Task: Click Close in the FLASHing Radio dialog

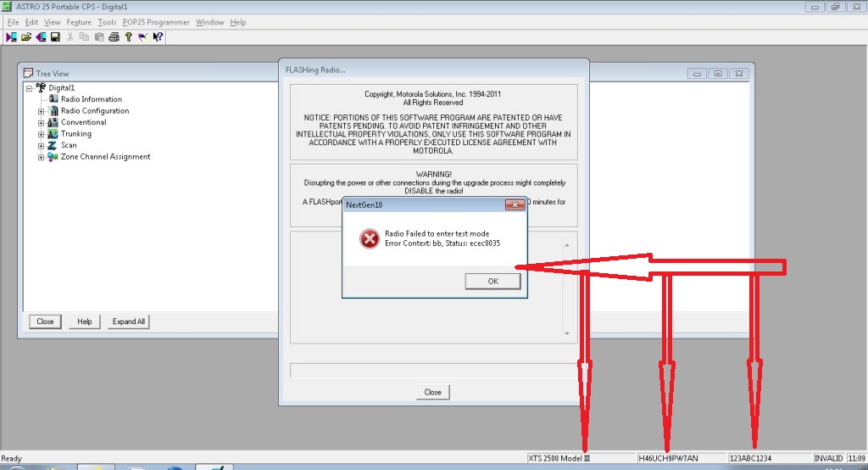Action: [432, 392]
